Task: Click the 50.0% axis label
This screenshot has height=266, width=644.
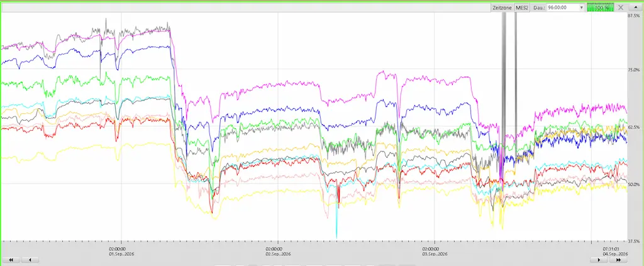Action: pos(634,184)
